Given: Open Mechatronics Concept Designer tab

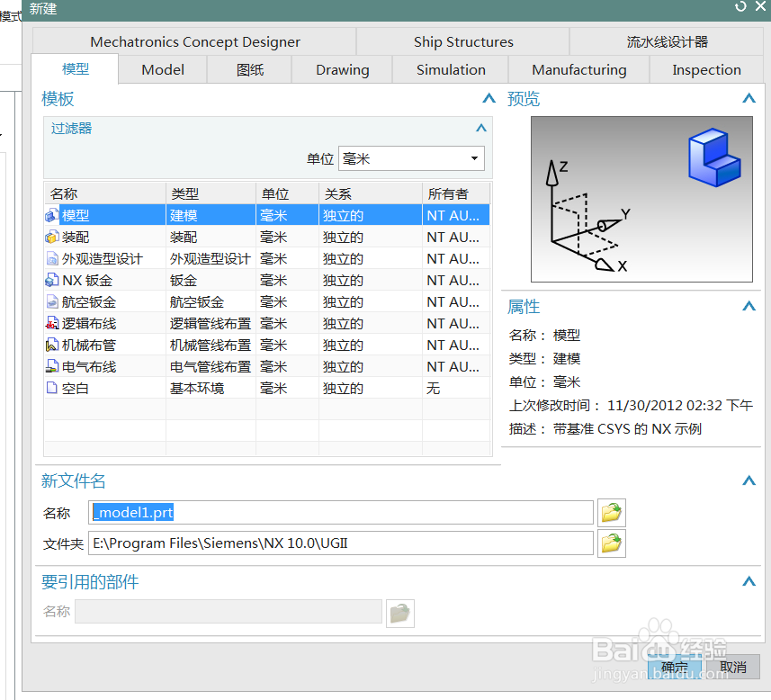Looking at the screenshot, I should 194,41.
